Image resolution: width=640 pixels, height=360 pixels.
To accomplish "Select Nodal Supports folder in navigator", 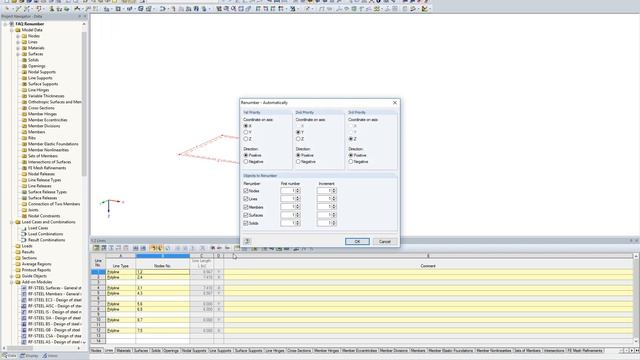I will tap(42, 72).
